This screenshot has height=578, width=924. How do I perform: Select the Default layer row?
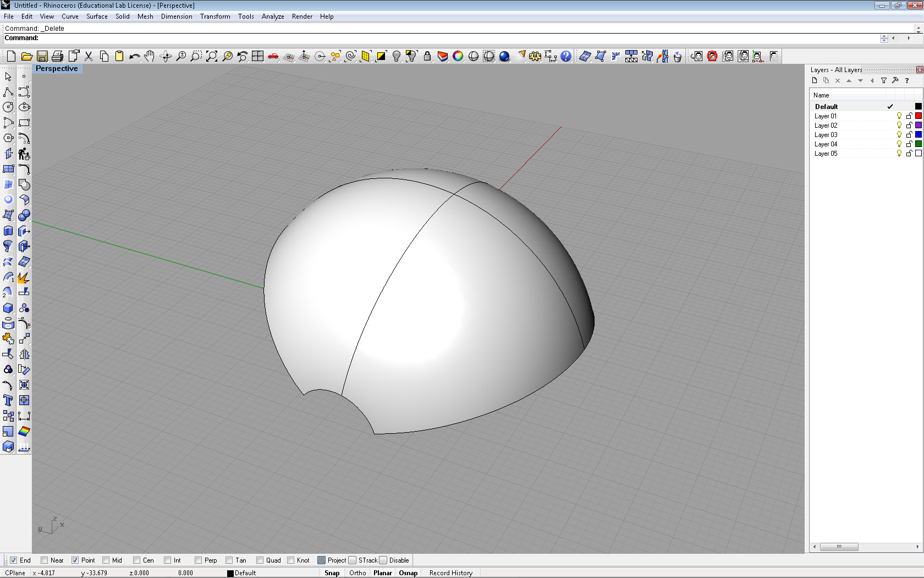[x=866, y=107]
